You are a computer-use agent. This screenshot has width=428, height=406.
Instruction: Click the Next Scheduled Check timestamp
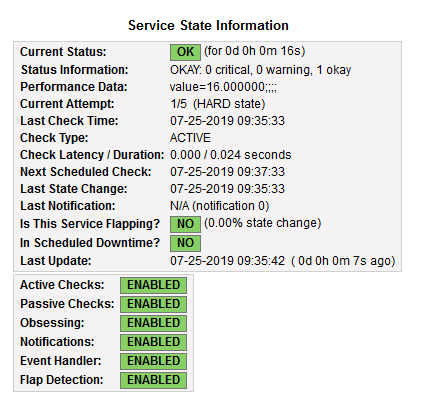[227, 172]
